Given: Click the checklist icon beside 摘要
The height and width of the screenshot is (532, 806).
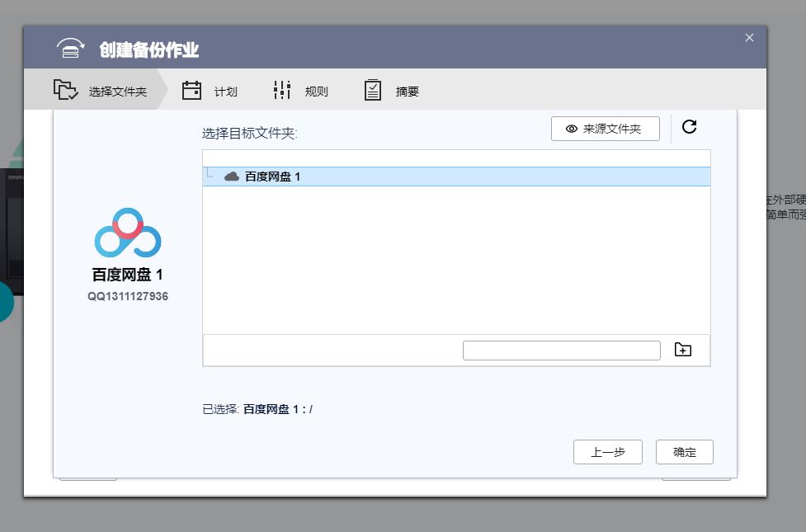Looking at the screenshot, I should 372,90.
